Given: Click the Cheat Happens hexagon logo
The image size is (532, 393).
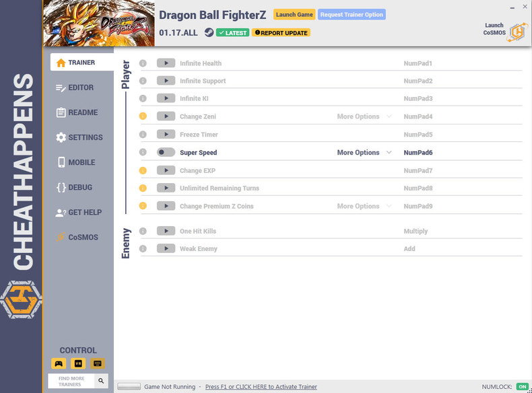Looking at the screenshot, I should (x=21, y=299).
